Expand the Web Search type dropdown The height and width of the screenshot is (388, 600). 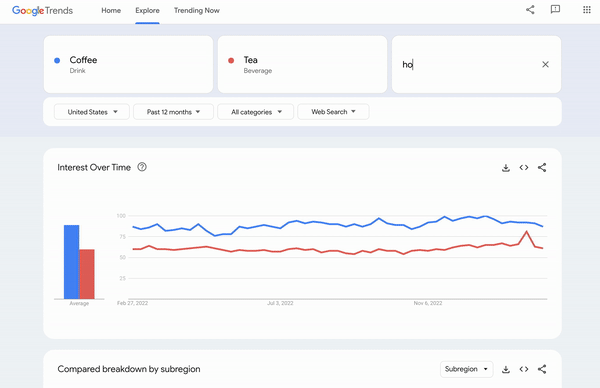(333, 112)
